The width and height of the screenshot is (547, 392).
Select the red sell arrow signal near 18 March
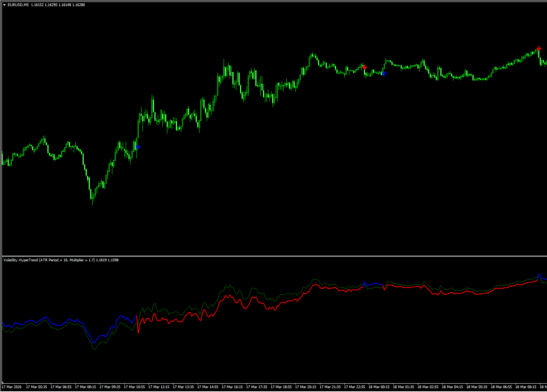365,68
